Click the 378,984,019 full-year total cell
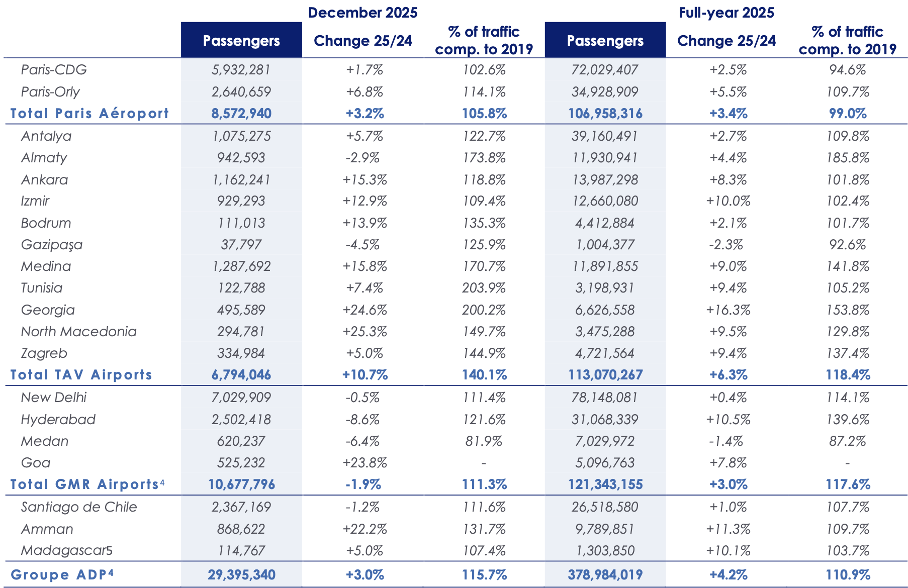908x588 pixels. coord(605,575)
